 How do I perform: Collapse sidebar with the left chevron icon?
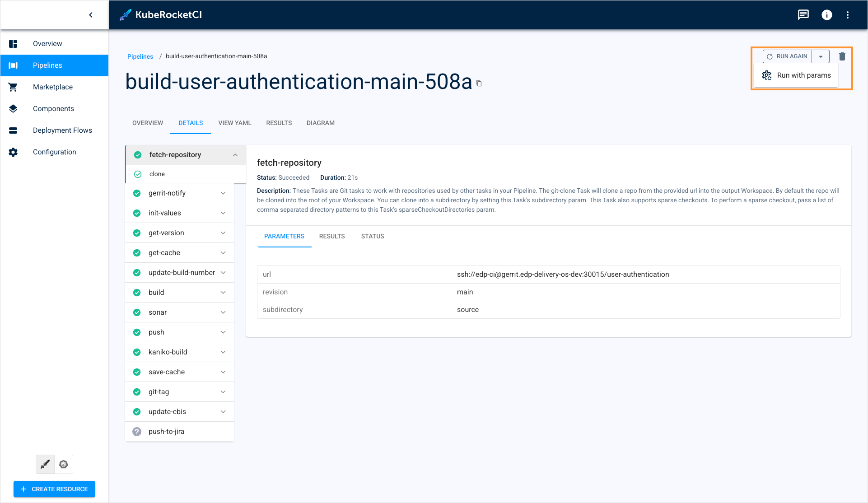[x=91, y=15]
